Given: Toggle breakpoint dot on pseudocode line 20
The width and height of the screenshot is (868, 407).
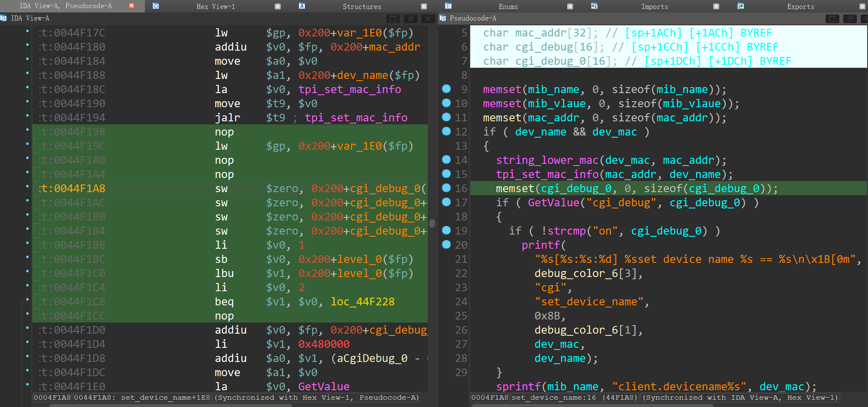Looking at the screenshot, I should click(446, 244).
